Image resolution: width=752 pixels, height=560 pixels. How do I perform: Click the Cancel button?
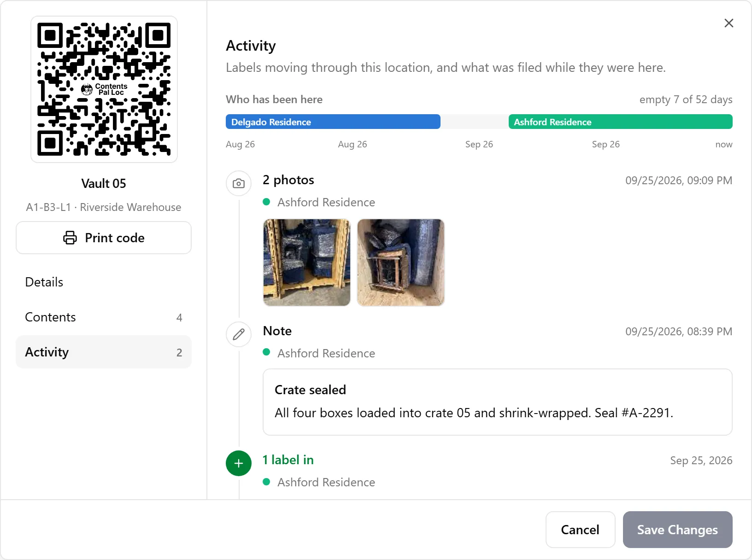580,530
